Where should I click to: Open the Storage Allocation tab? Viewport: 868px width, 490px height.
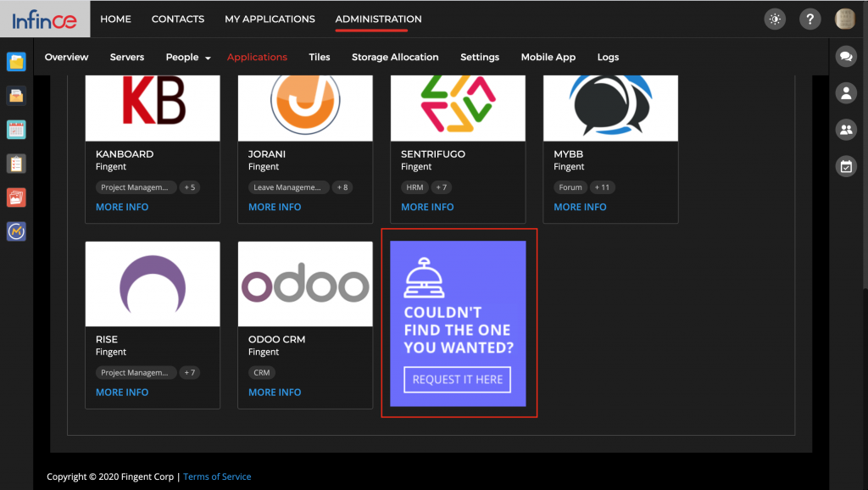click(x=395, y=57)
